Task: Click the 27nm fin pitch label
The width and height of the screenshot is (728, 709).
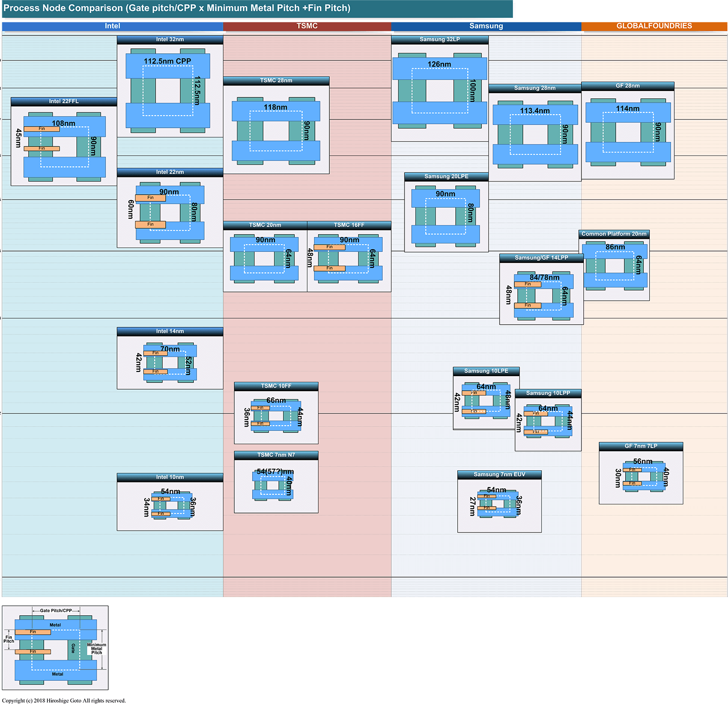Action: click(472, 506)
